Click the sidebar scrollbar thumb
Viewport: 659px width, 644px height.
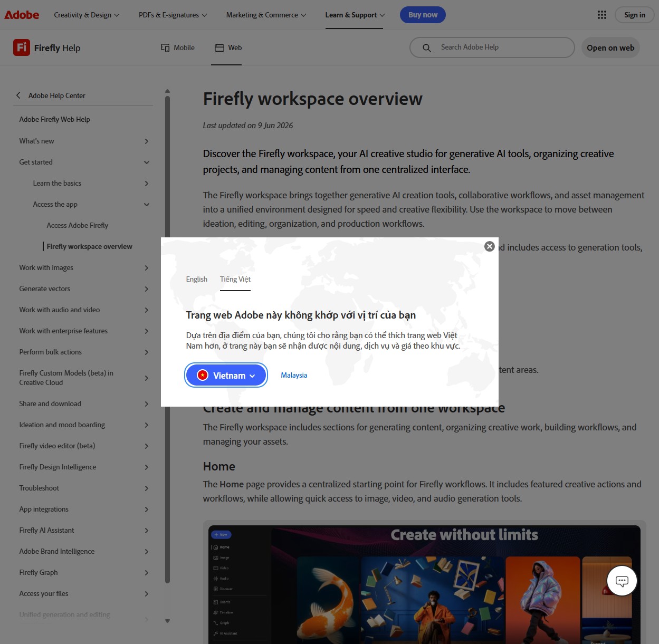pyautogui.click(x=167, y=339)
